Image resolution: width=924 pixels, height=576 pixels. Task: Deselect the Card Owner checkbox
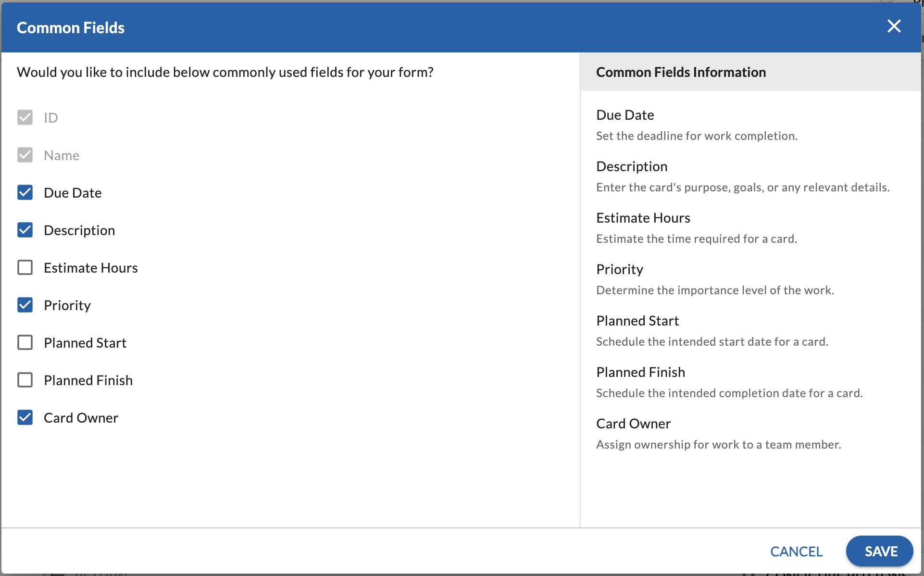click(25, 417)
